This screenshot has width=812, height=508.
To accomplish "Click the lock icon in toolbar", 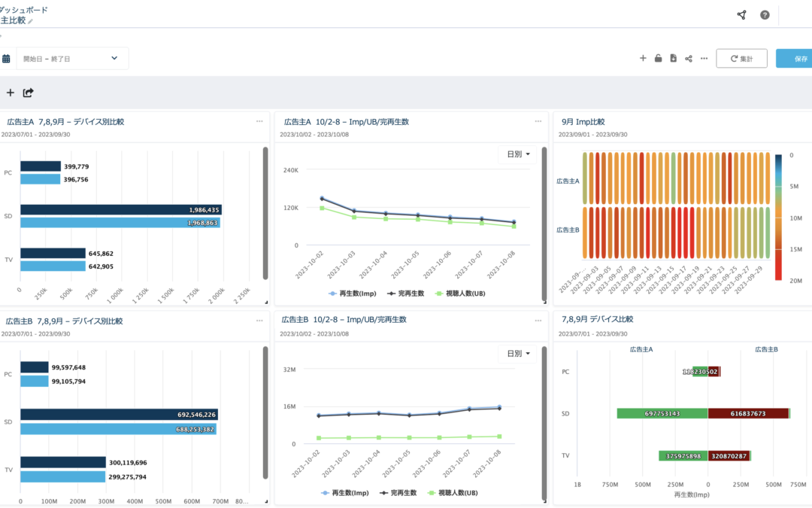I will [658, 58].
